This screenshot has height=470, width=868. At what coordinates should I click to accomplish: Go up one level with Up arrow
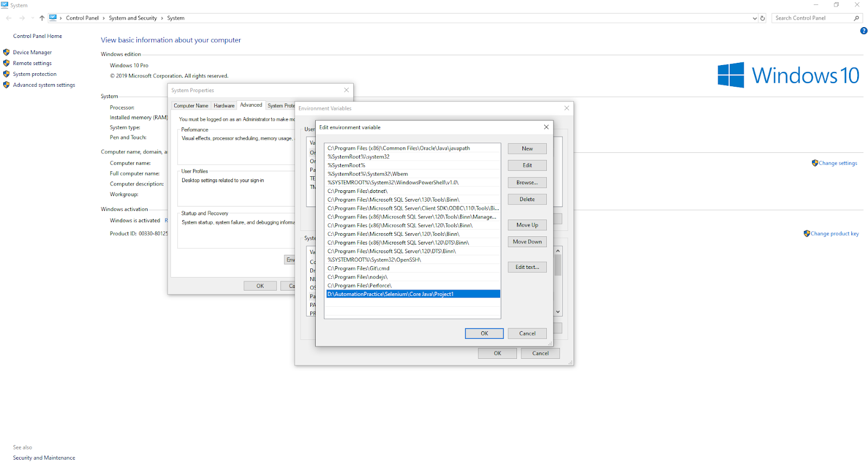click(x=42, y=18)
